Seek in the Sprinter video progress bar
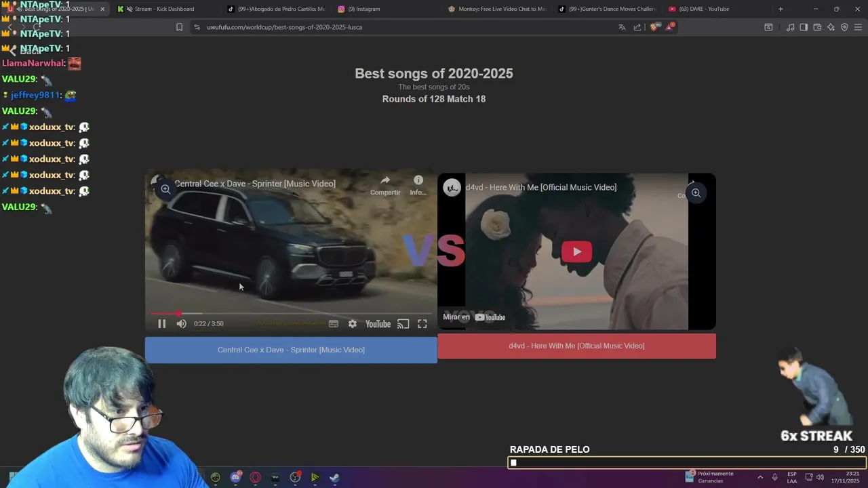The image size is (868, 488). point(291,314)
